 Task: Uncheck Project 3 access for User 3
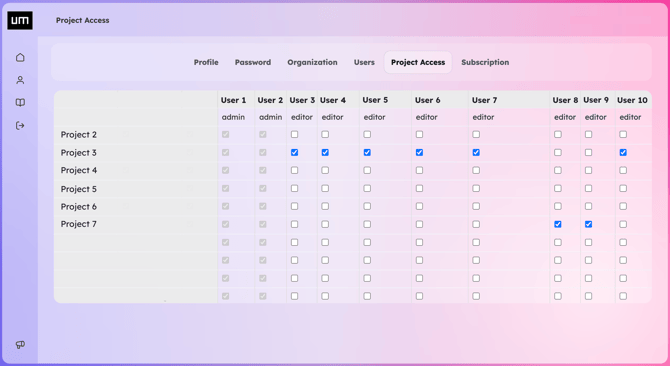coord(294,152)
